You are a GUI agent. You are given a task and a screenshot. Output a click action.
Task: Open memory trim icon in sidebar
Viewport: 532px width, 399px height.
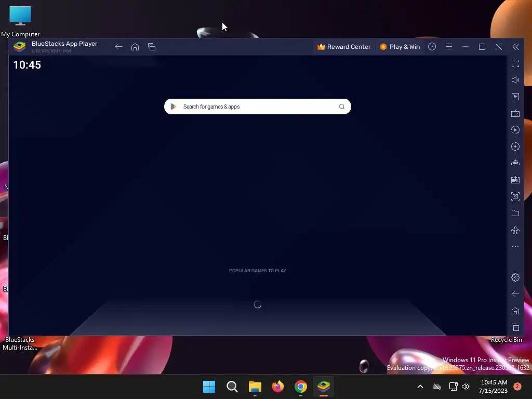click(x=515, y=163)
